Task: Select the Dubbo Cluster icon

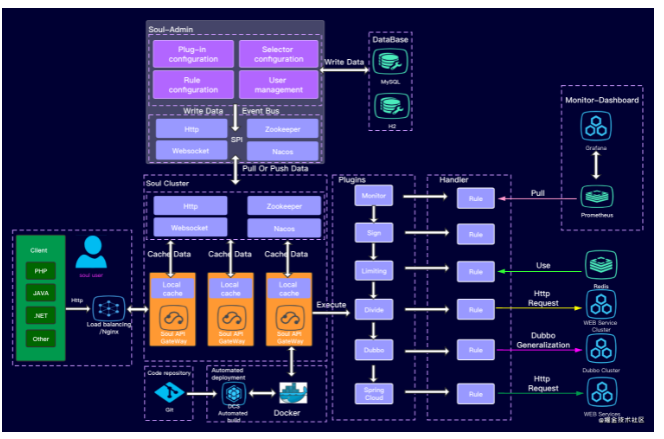Action: (601, 349)
